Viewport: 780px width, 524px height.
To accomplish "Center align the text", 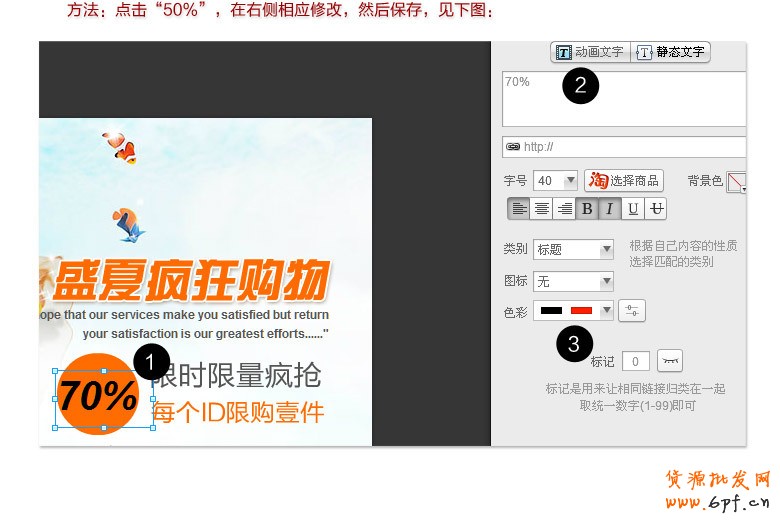I will pos(542,209).
